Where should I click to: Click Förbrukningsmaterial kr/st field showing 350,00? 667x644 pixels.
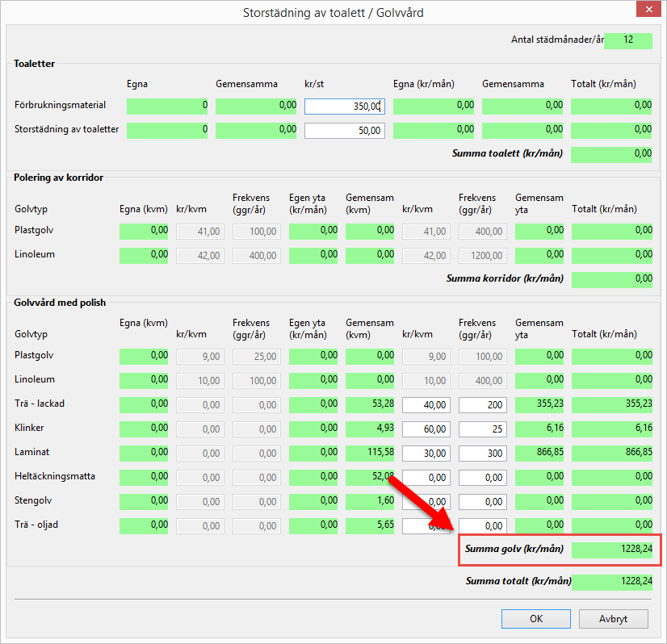[345, 106]
